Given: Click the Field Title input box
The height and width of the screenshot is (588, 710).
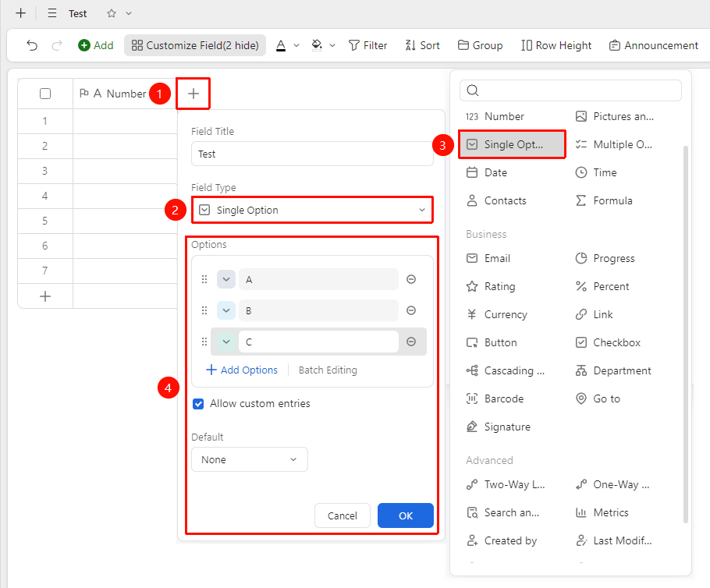Looking at the screenshot, I should point(312,154).
